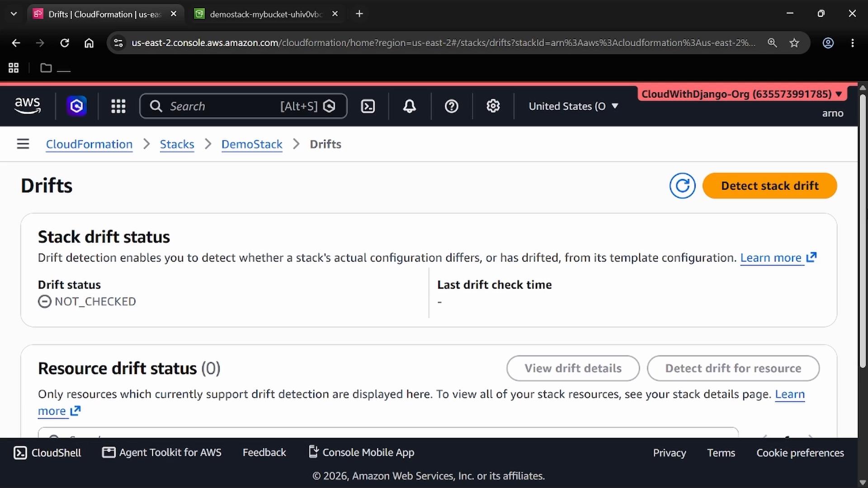This screenshot has height=488, width=868.
Task: Go back in browser history
Action: pos(16,43)
